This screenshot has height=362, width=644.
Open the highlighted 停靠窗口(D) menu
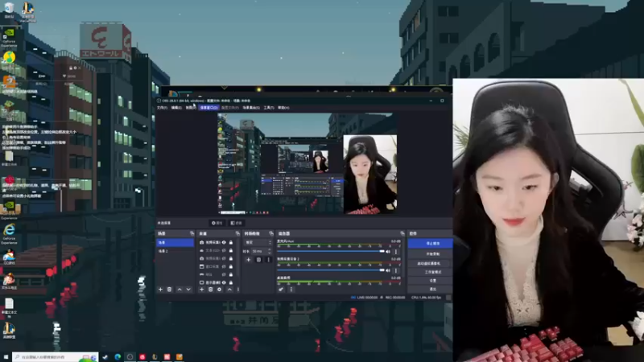click(208, 108)
